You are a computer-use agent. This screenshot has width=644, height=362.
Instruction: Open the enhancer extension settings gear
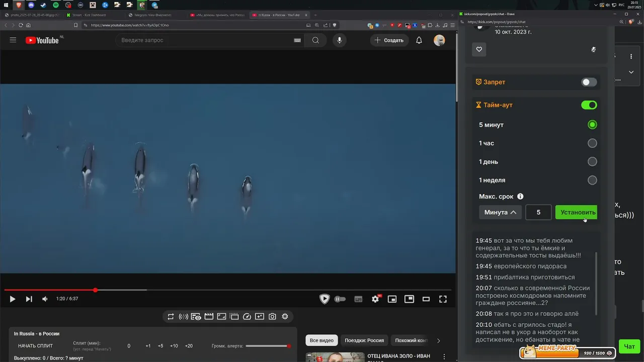285,316
